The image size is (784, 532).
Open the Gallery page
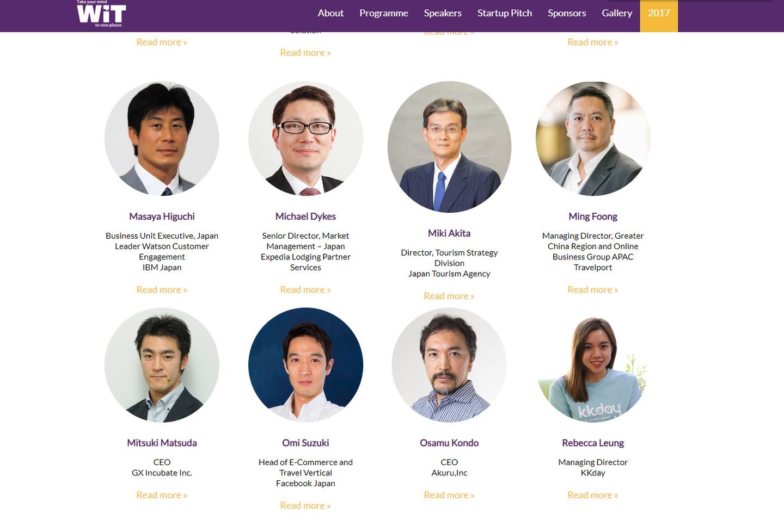click(617, 13)
